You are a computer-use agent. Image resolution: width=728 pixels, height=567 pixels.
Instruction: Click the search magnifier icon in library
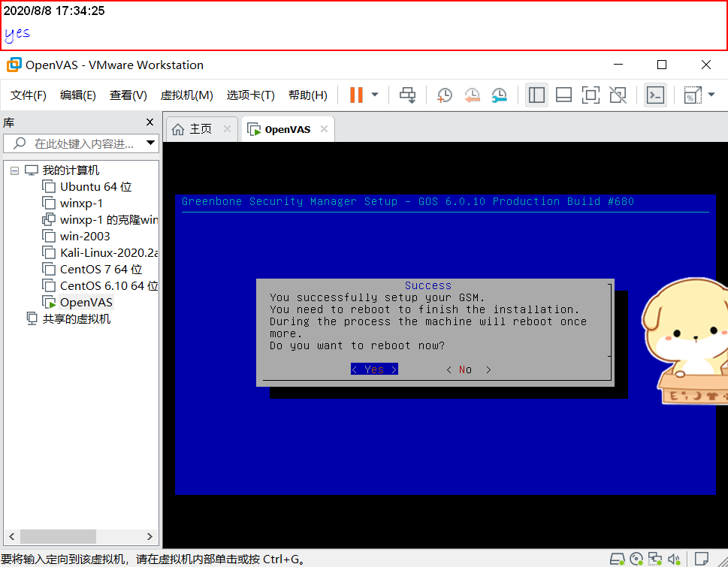20,143
